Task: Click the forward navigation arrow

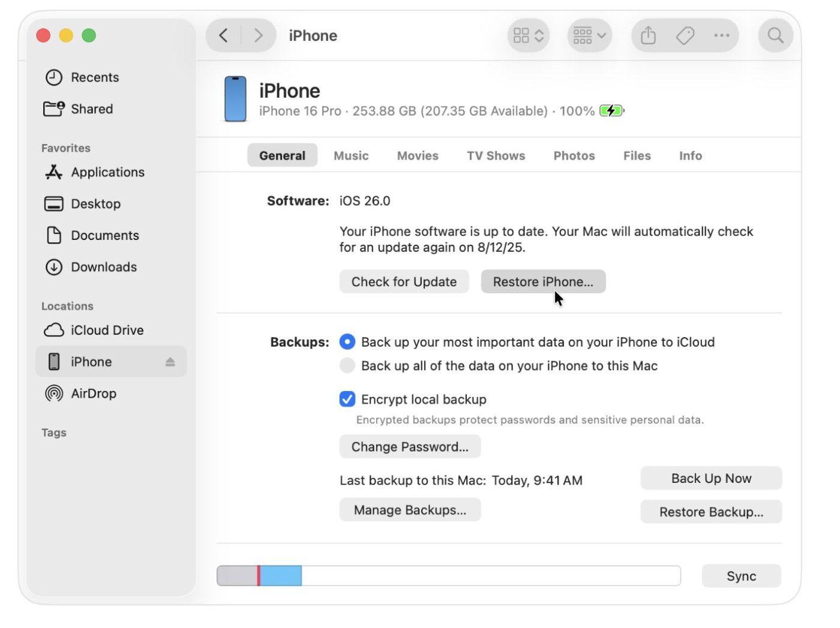Action: (x=259, y=36)
